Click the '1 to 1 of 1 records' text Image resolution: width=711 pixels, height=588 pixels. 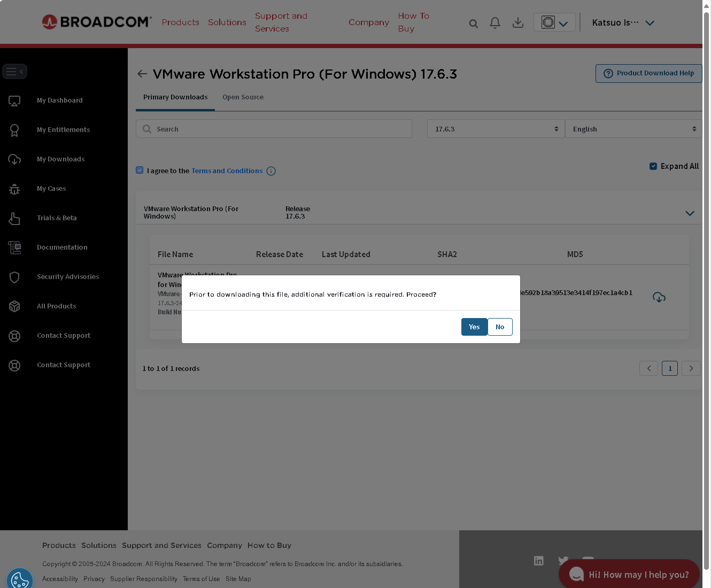[x=171, y=369]
